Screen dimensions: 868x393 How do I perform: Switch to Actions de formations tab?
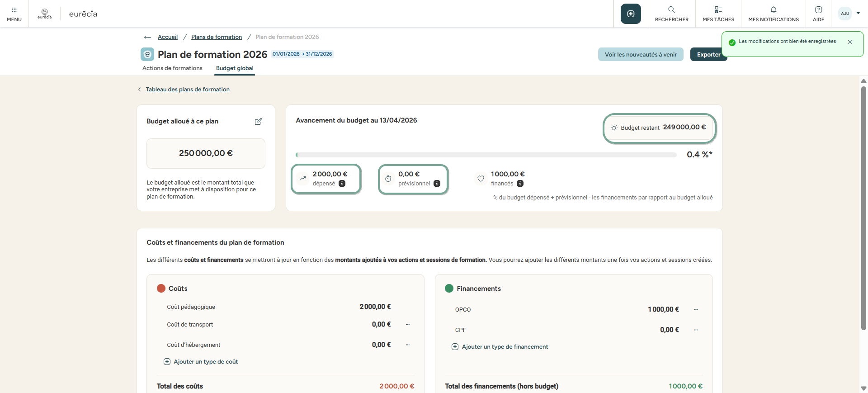click(172, 68)
